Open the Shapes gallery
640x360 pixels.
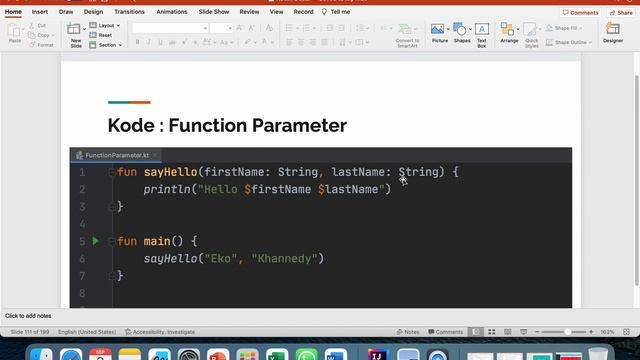tap(462, 33)
